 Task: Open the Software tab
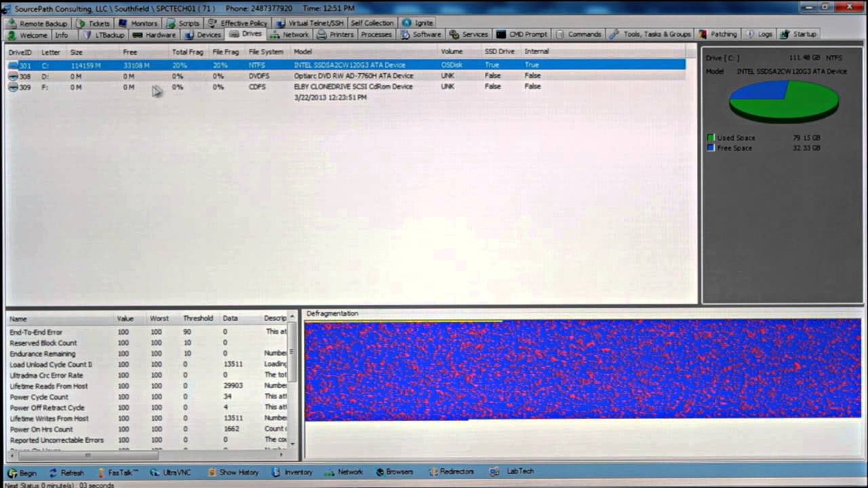(421, 35)
